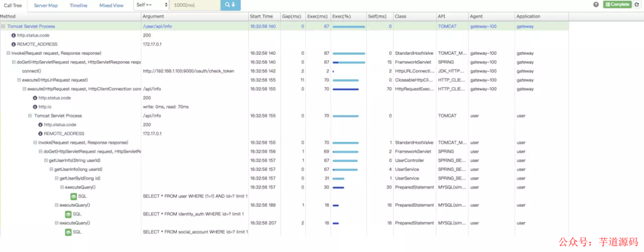Click info icon of http.status.code above http.io

coord(35,98)
